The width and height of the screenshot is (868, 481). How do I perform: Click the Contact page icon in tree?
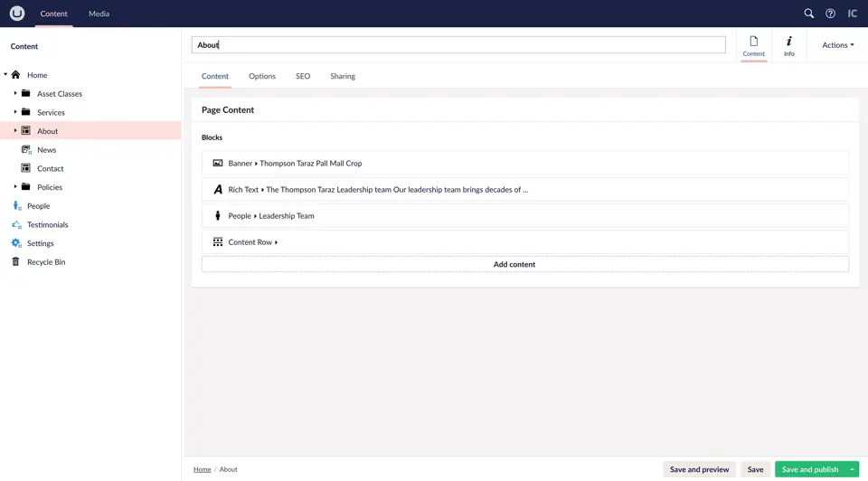click(x=26, y=168)
